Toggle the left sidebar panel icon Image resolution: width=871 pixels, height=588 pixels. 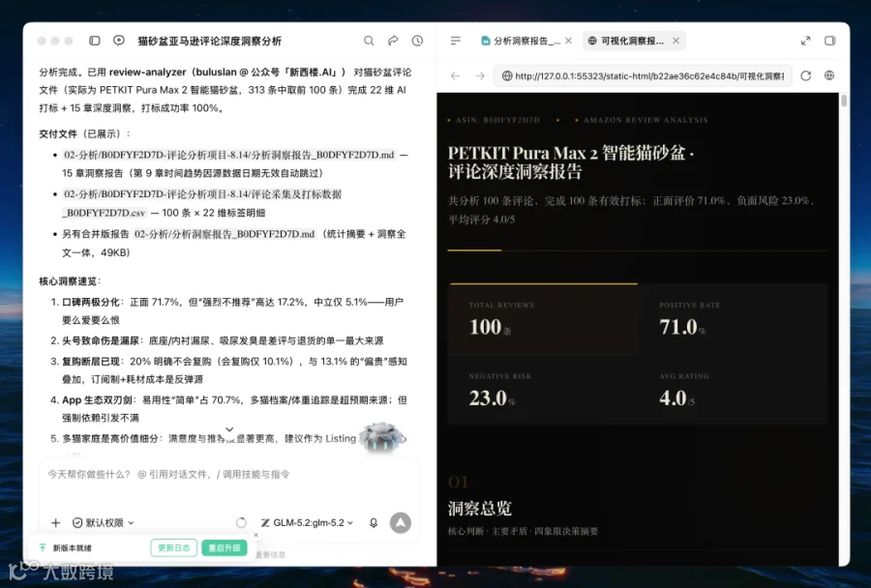pyautogui.click(x=95, y=41)
